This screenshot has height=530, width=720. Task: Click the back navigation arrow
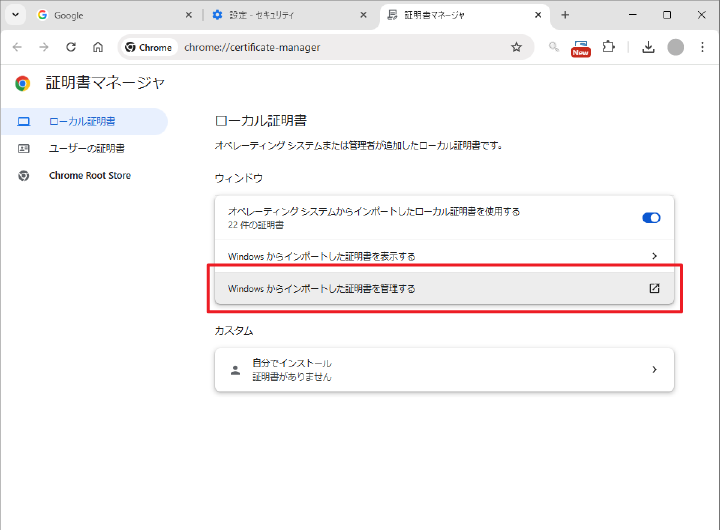tap(17, 47)
